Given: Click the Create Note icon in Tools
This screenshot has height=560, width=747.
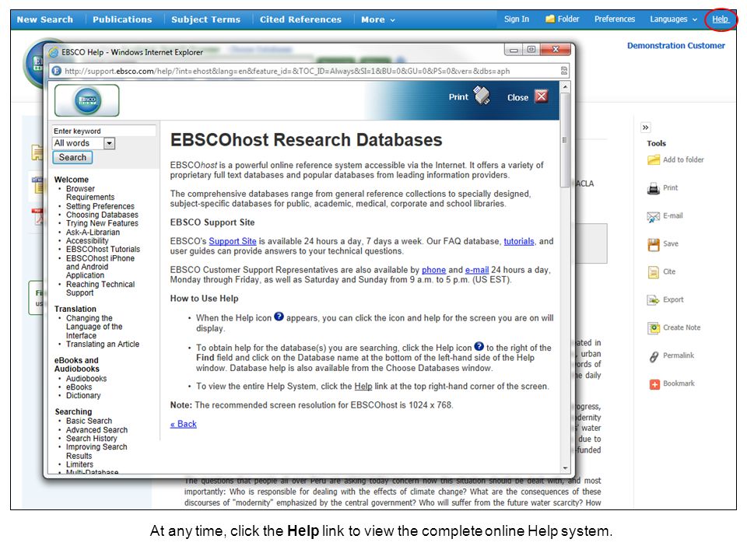Looking at the screenshot, I should click(x=653, y=327).
